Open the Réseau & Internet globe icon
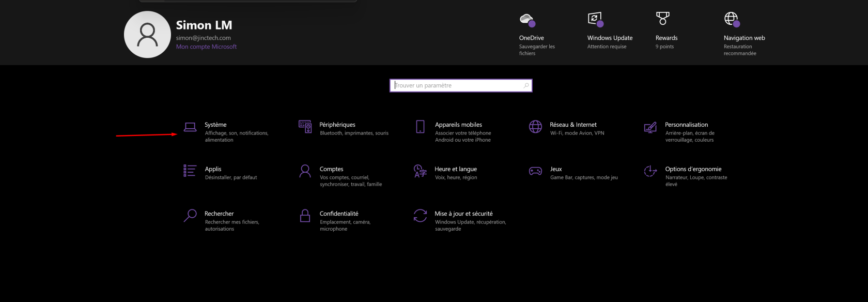This screenshot has height=302, width=868. tap(535, 127)
